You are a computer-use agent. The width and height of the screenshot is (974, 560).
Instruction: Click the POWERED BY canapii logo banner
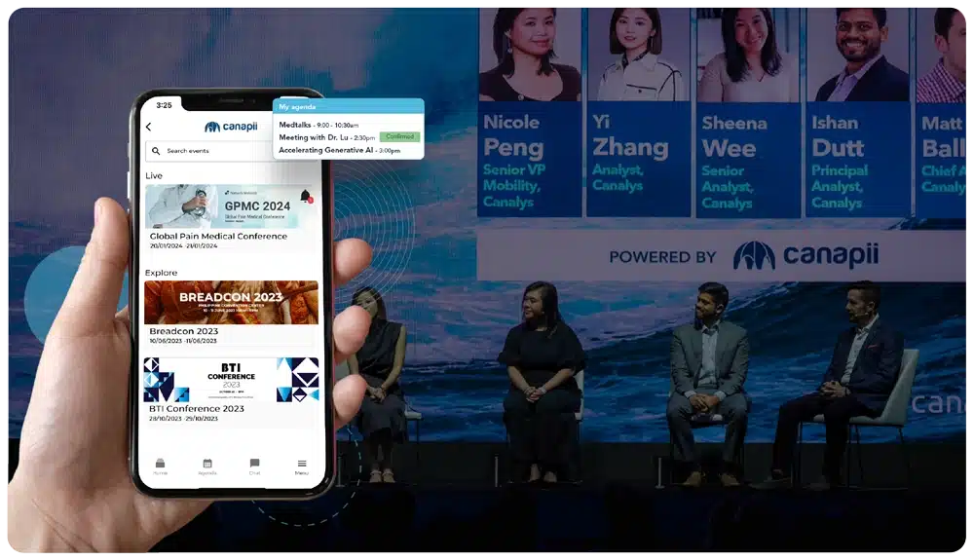pyautogui.click(x=721, y=256)
